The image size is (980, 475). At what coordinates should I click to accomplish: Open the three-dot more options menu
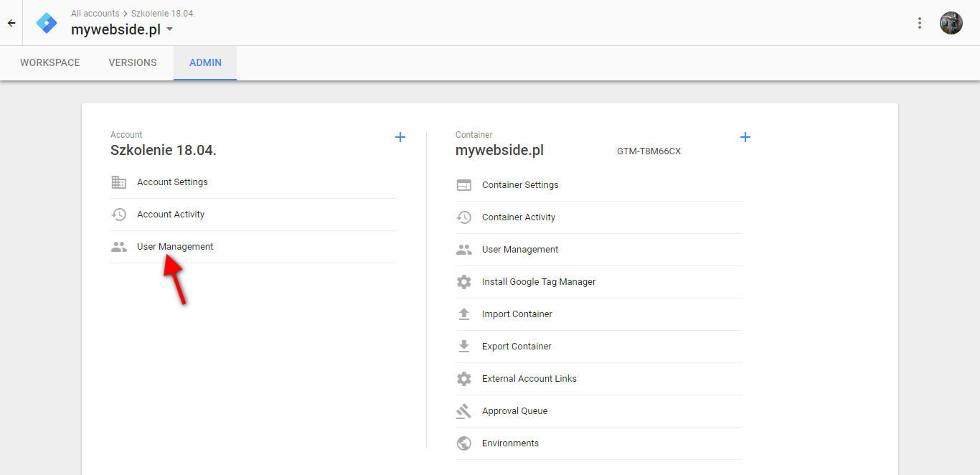pyautogui.click(x=920, y=23)
